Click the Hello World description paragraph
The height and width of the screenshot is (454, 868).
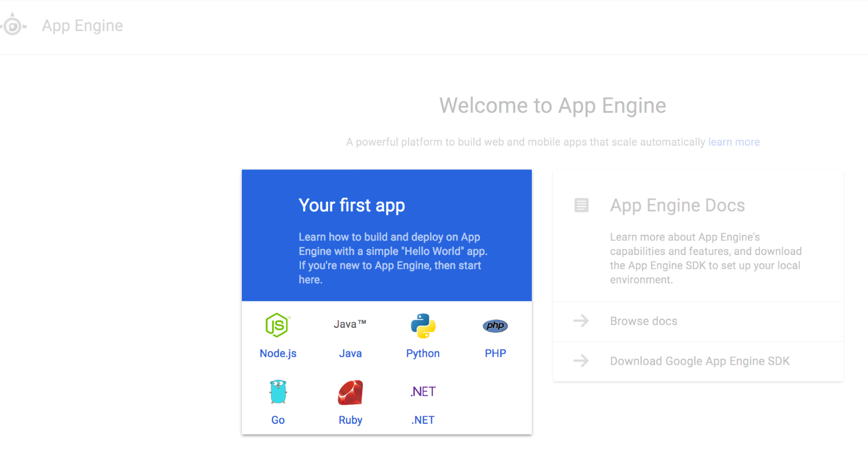(x=393, y=258)
